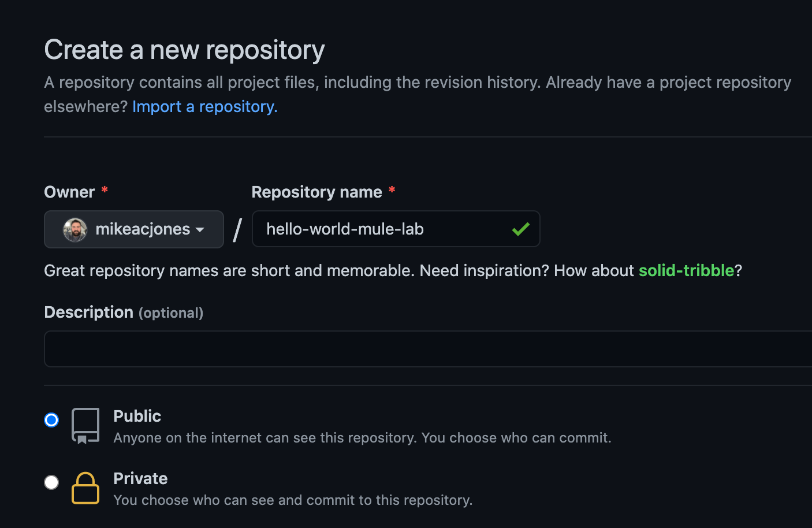Click the mikeacjones avatar image
The image size is (812, 528).
coord(75,229)
